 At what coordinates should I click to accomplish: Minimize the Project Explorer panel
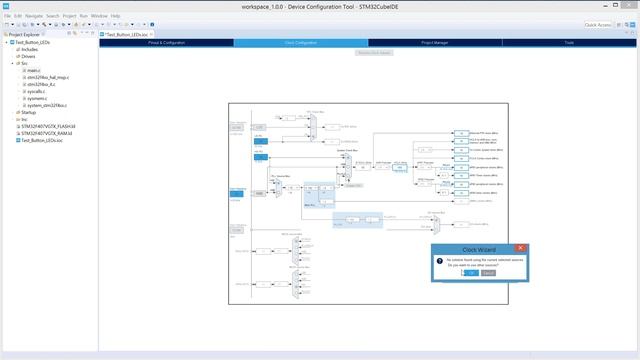87,33
